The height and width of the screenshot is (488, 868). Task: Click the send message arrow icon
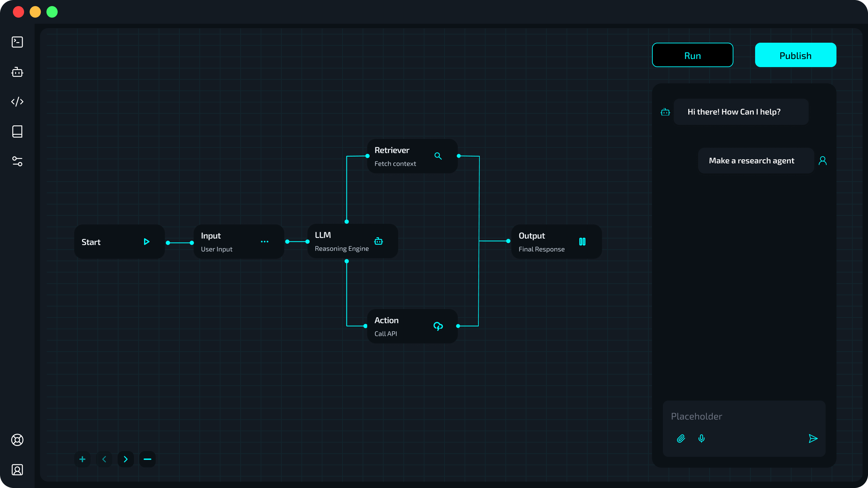[x=813, y=439]
